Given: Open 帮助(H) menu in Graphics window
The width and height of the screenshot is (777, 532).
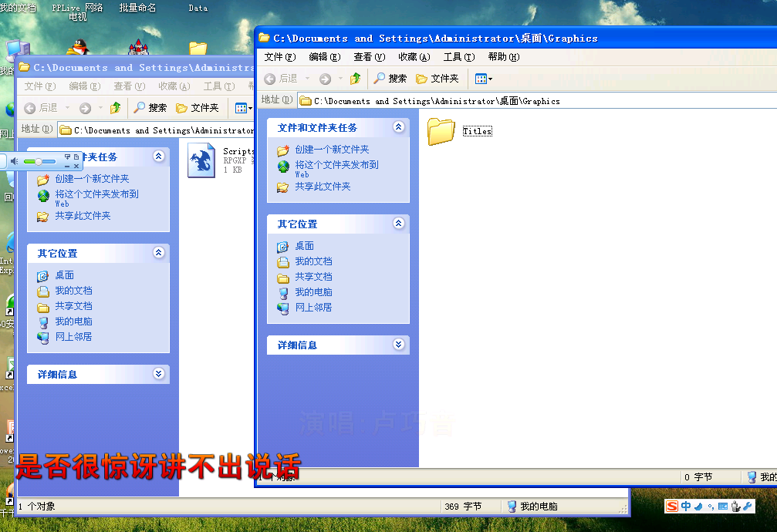Looking at the screenshot, I should point(503,57).
